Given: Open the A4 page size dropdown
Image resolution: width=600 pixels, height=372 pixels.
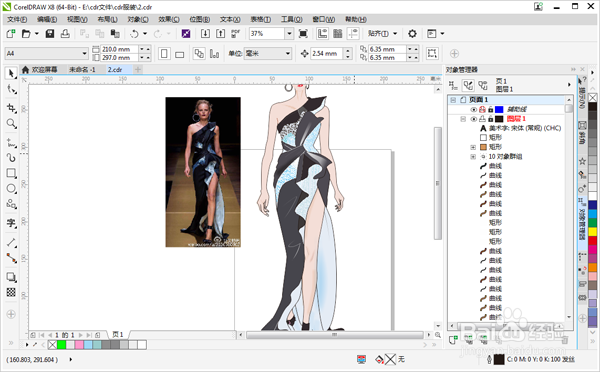Looking at the screenshot, I should click(x=84, y=53).
